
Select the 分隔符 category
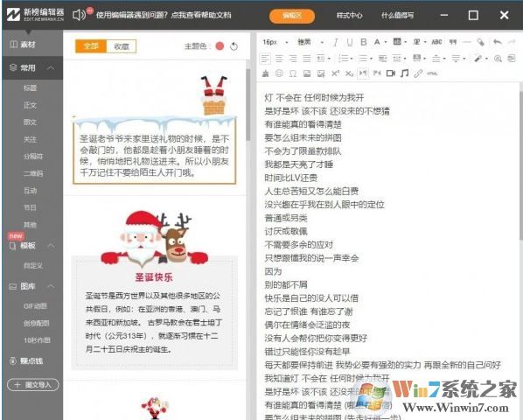(x=33, y=156)
